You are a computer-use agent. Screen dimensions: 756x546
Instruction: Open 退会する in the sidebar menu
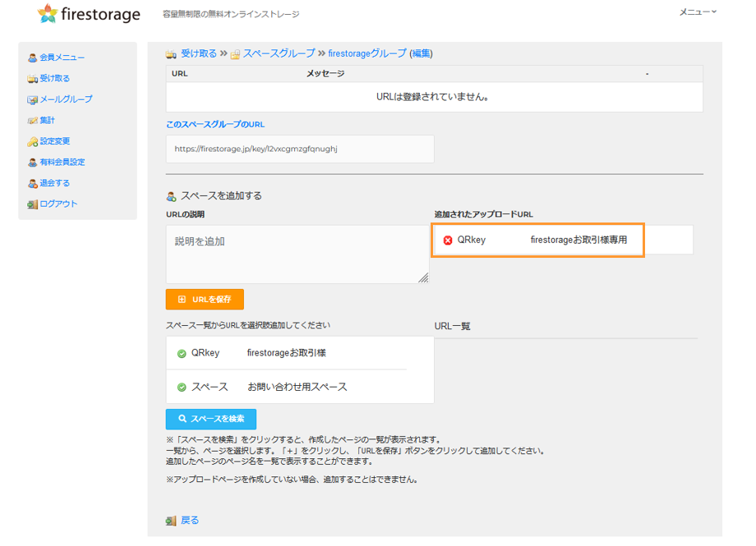point(54,183)
